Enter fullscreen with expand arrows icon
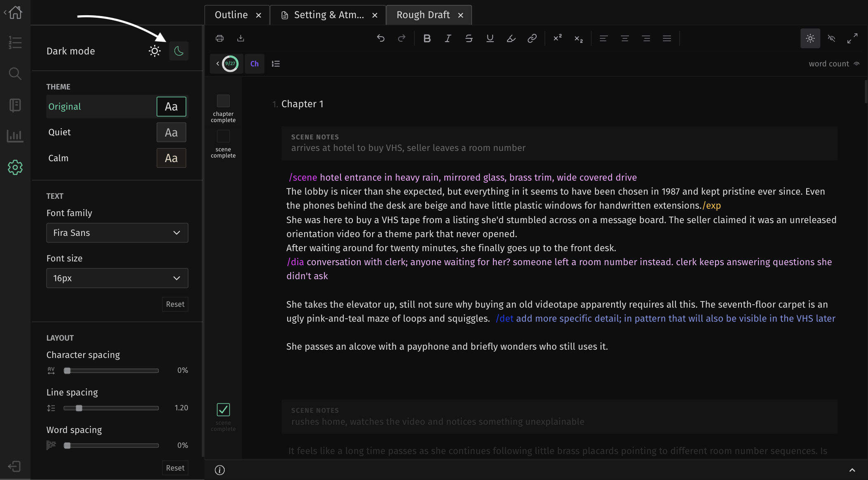This screenshot has width=868, height=480. pos(852,38)
